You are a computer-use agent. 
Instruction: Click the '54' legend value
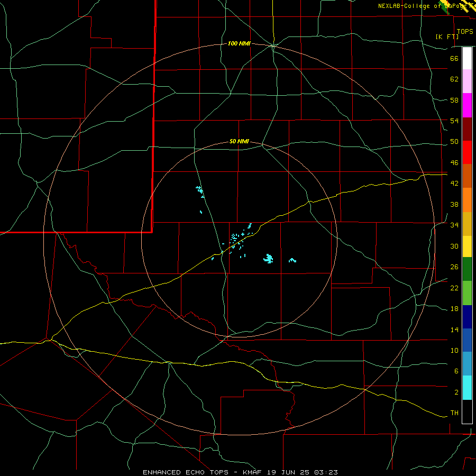[x=454, y=121]
